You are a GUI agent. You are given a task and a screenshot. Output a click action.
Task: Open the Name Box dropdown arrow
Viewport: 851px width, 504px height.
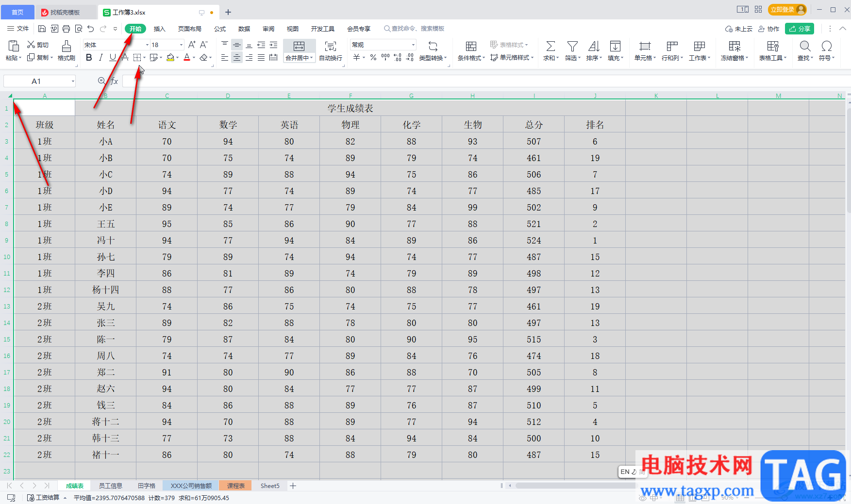tap(73, 81)
